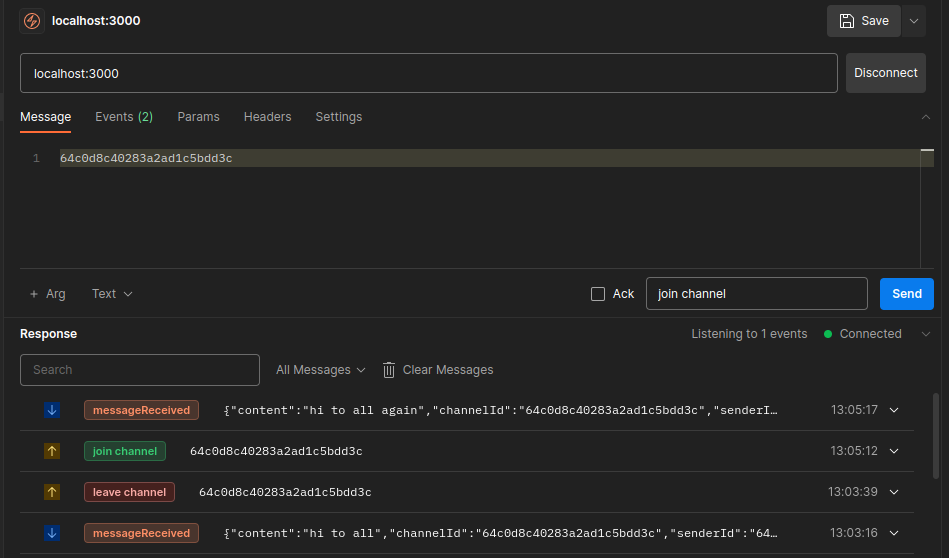Click the localhost:3000 request title

click(x=96, y=21)
